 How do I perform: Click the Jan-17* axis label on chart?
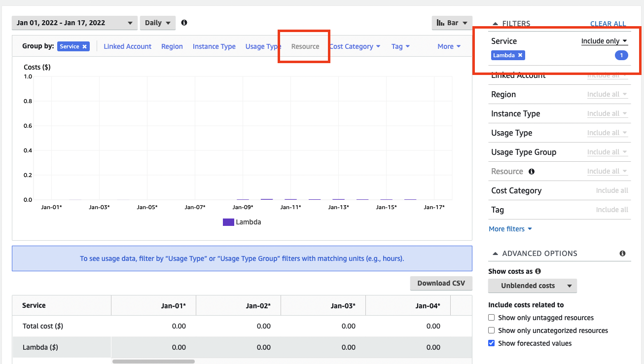[x=434, y=207]
